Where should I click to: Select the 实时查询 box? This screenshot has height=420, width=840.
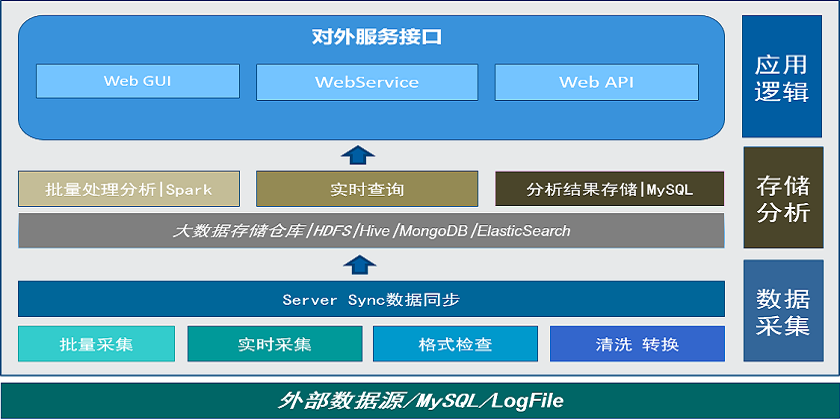click(366, 189)
